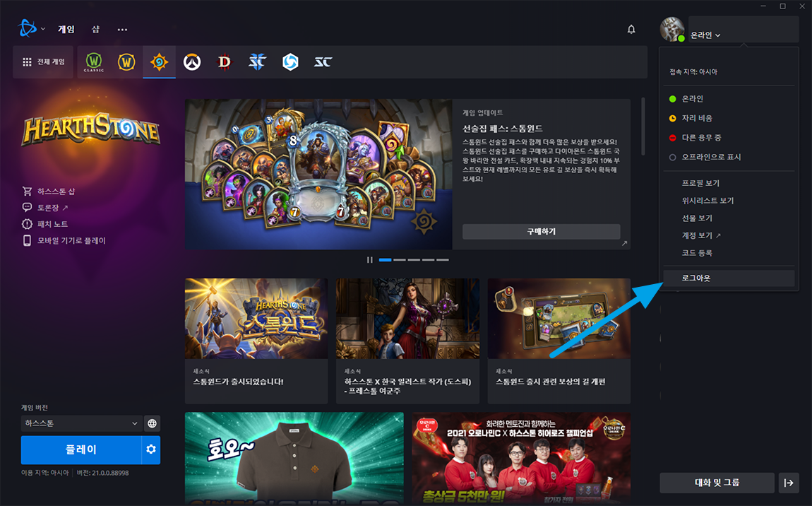Open the notifications bell
Viewport: 812px width, 506px height.
[631, 29]
